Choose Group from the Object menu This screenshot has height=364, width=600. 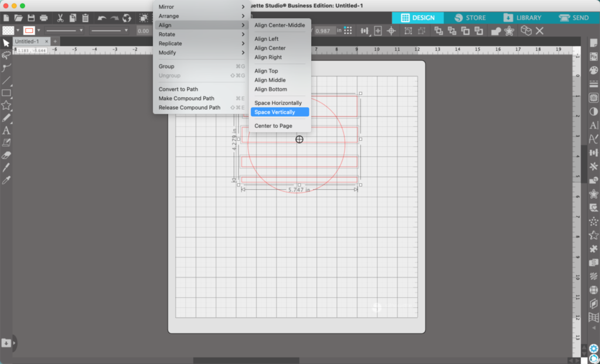coord(202,67)
